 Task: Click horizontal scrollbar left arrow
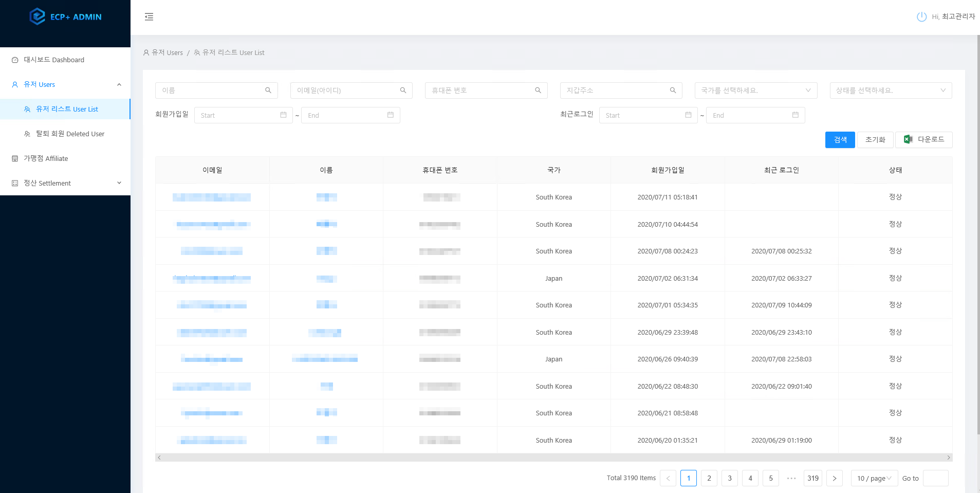tap(159, 458)
